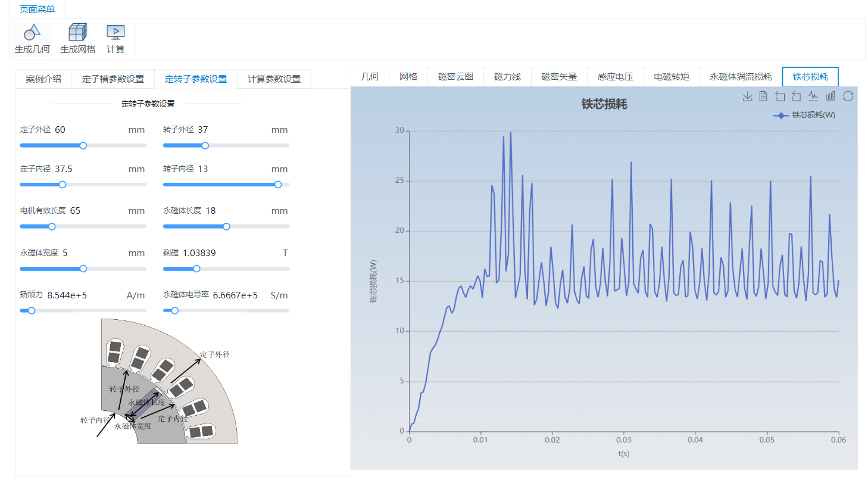868x483 pixels.
Task: Open the 感应电压 result tab
Action: click(x=615, y=76)
